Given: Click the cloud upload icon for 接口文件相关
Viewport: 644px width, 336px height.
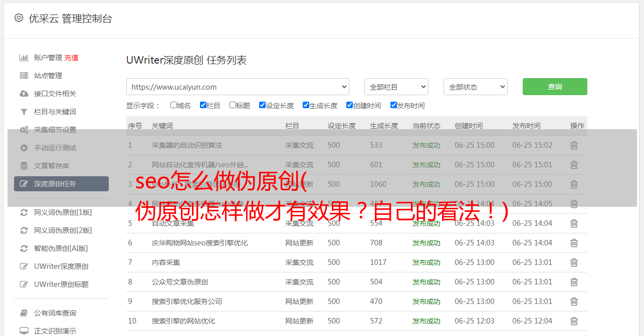Looking at the screenshot, I should coord(24,94).
